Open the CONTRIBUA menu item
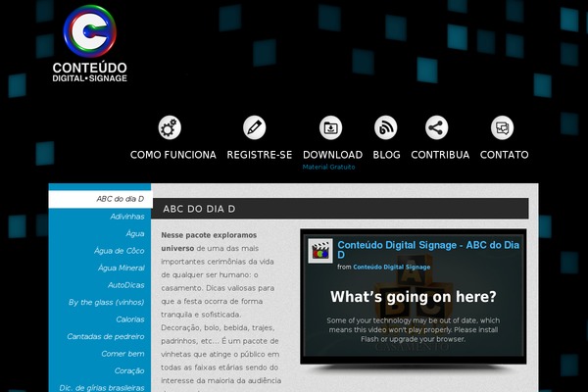 point(440,155)
